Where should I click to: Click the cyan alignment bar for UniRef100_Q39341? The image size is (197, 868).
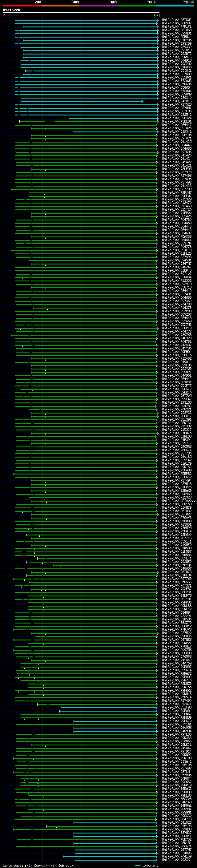tap(115, 132)
